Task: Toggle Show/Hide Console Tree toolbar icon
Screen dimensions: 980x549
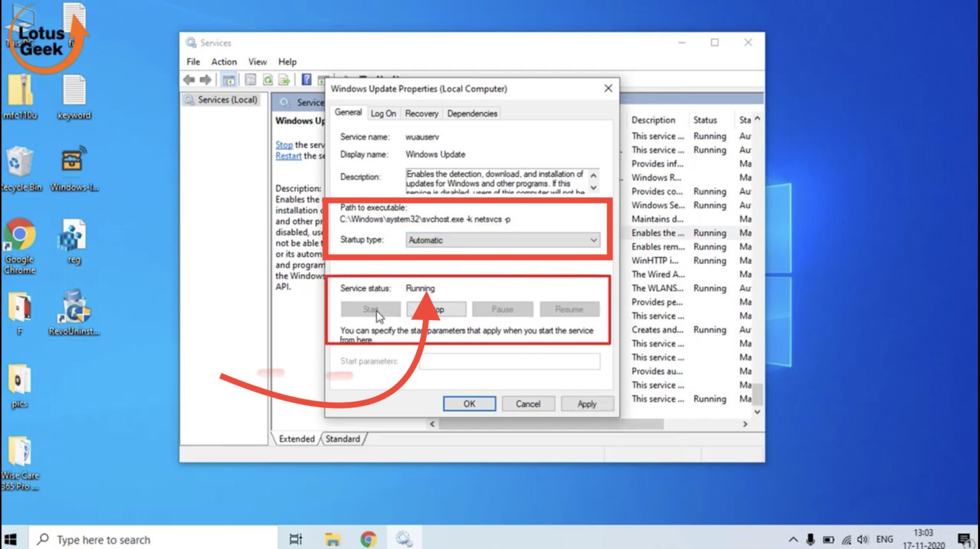Action: 228,80
